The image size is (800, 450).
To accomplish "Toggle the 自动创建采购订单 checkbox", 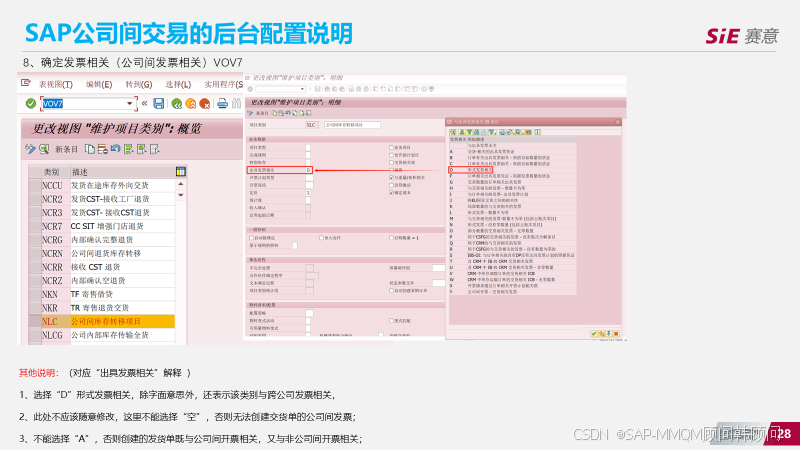I will [391, 290].
